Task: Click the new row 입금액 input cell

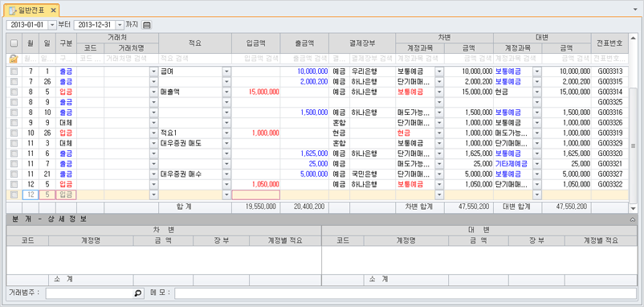Action: [256, 194]
